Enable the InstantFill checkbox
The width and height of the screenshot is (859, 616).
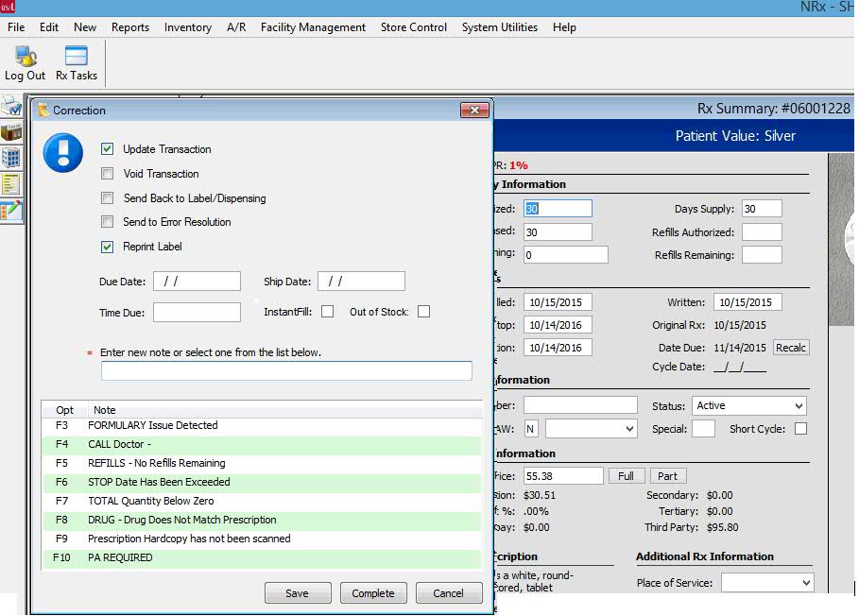(x=328, y=312)
